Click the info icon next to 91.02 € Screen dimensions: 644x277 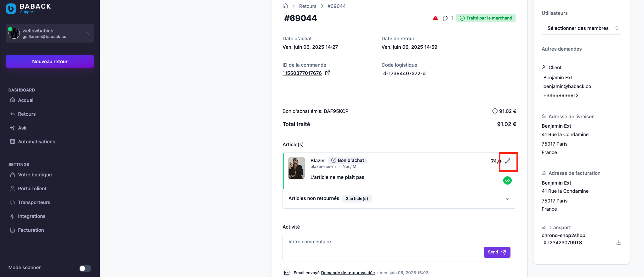point(495,111)
